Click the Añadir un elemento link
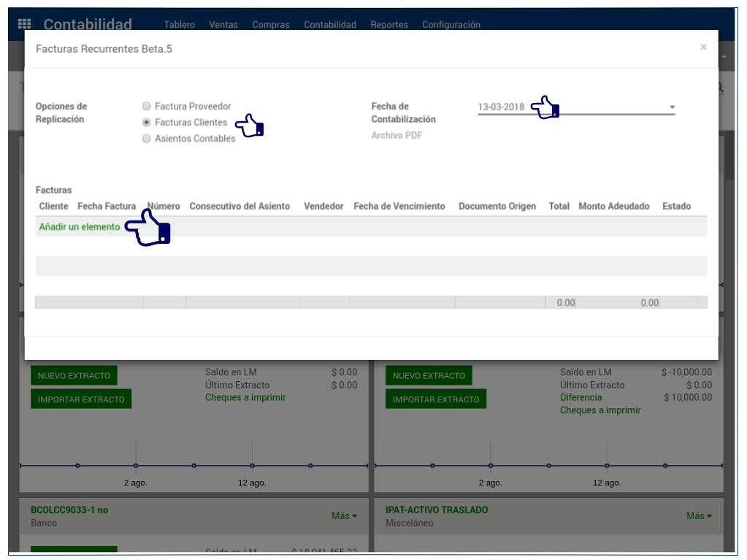747x560 pixels. pos(80,227)
